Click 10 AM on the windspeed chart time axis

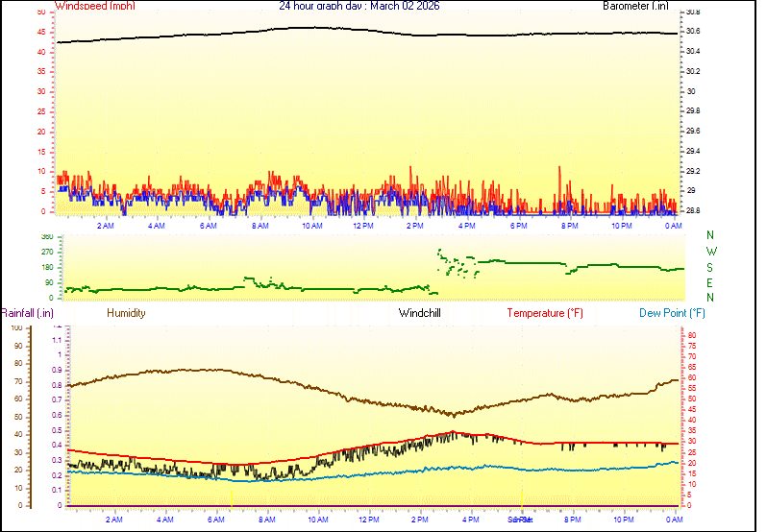click(311, 226)
